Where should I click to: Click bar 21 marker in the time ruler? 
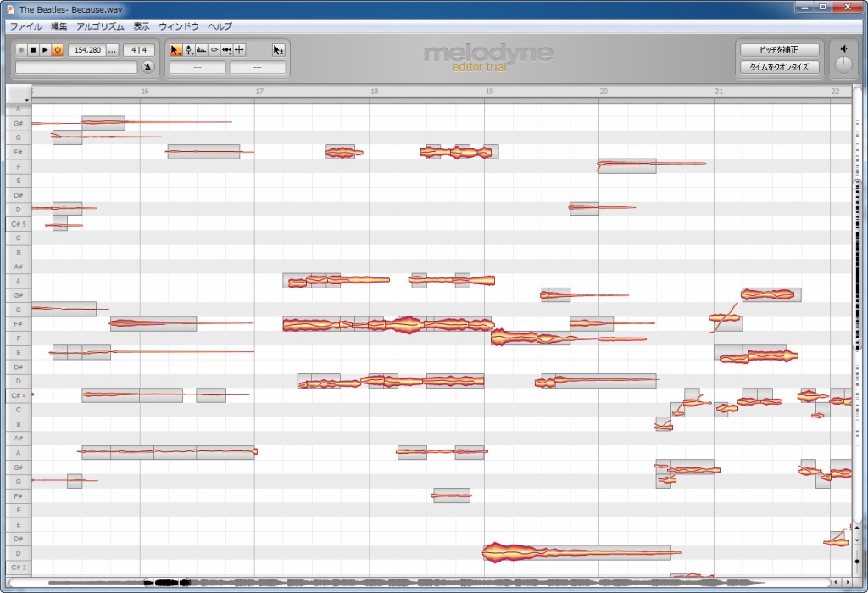click(719, 92)
